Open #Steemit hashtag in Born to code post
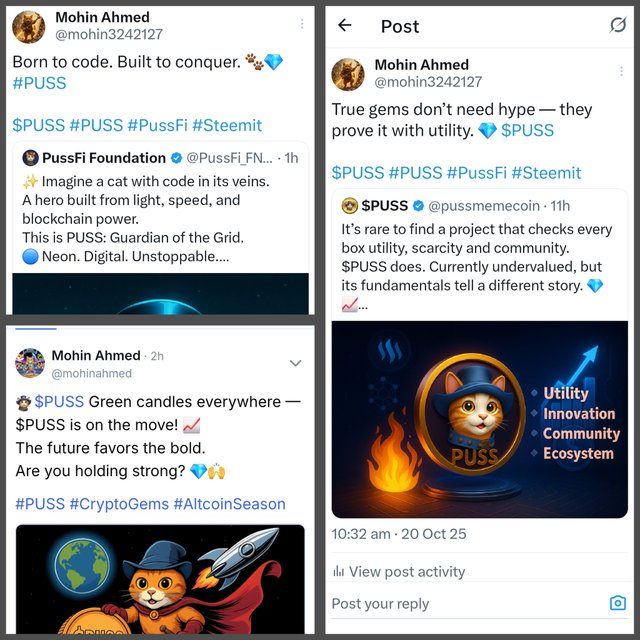The height and width of the screenshot is (640, 640). point(227,125)
